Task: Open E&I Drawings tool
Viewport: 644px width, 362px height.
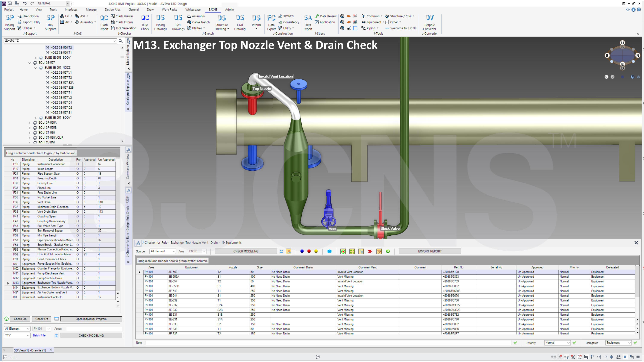Action: [178, 23]
